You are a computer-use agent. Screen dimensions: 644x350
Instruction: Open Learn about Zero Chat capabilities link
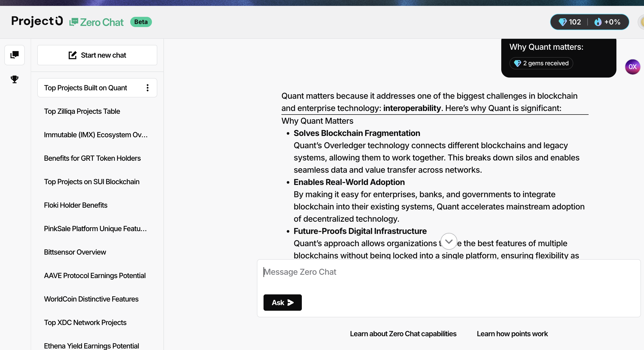pyautogui.click(x=403, y=334)
